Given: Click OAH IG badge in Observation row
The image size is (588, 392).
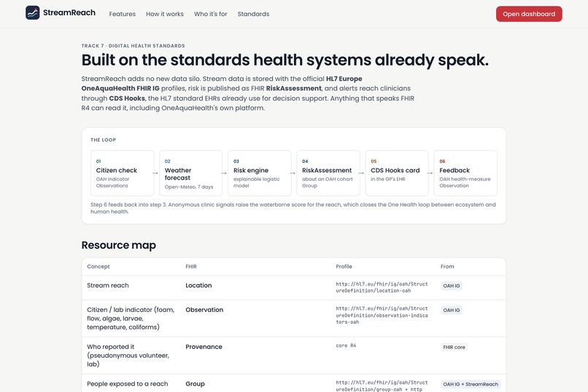Looking at the screenshot, I should [451, 310].
